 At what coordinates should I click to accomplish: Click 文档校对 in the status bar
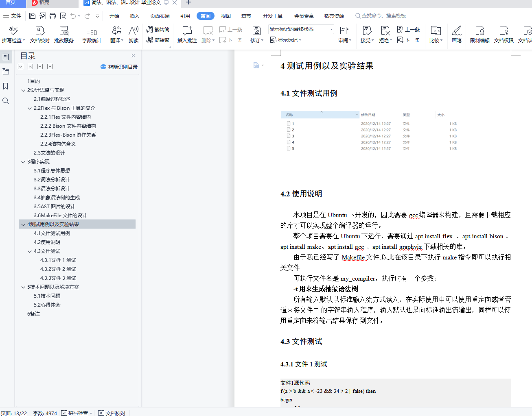pos(112,413)
